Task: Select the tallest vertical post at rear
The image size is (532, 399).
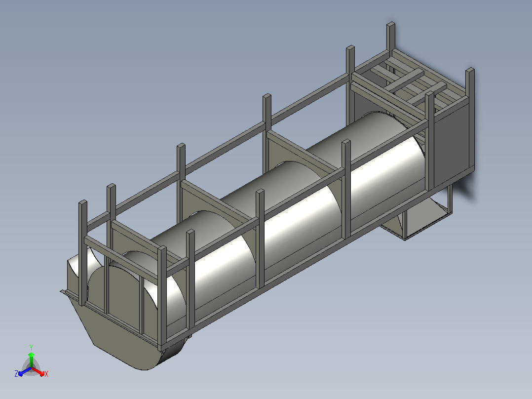Action: pos(391,37)
